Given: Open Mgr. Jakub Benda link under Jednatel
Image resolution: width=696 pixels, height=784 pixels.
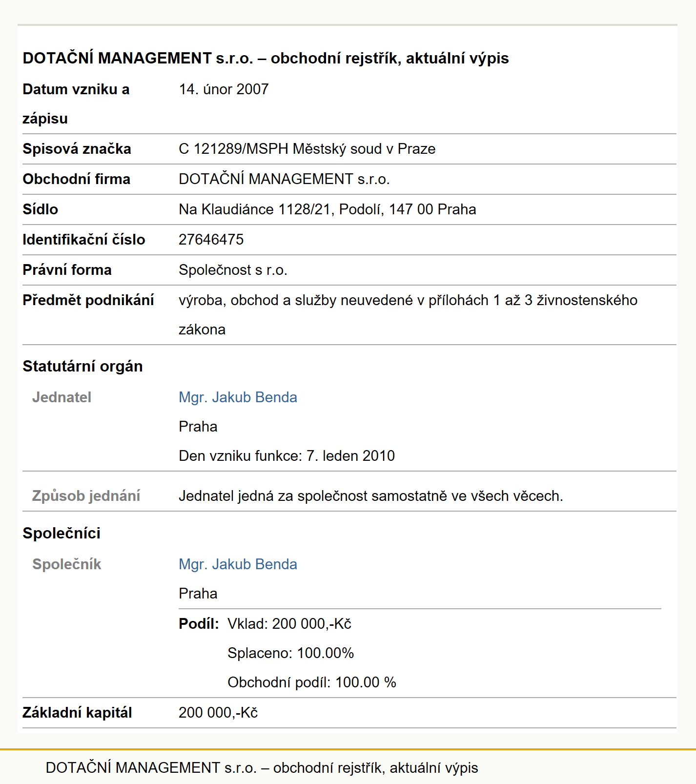Looking at the screenshot, I should (x=238, y=397).
